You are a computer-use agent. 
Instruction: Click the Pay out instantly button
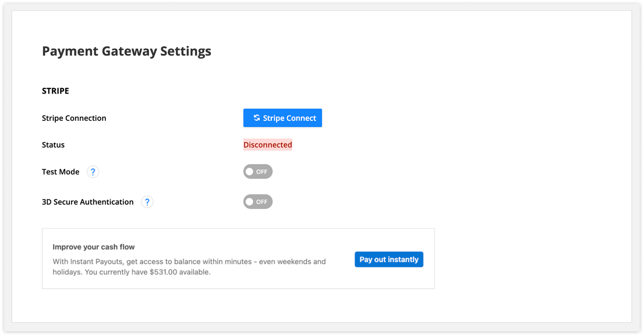388,259
